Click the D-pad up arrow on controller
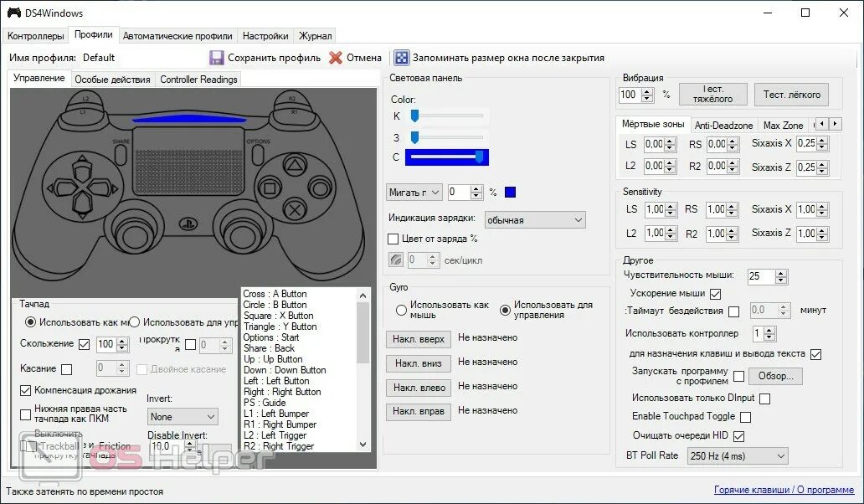 [x=82, y=167]
